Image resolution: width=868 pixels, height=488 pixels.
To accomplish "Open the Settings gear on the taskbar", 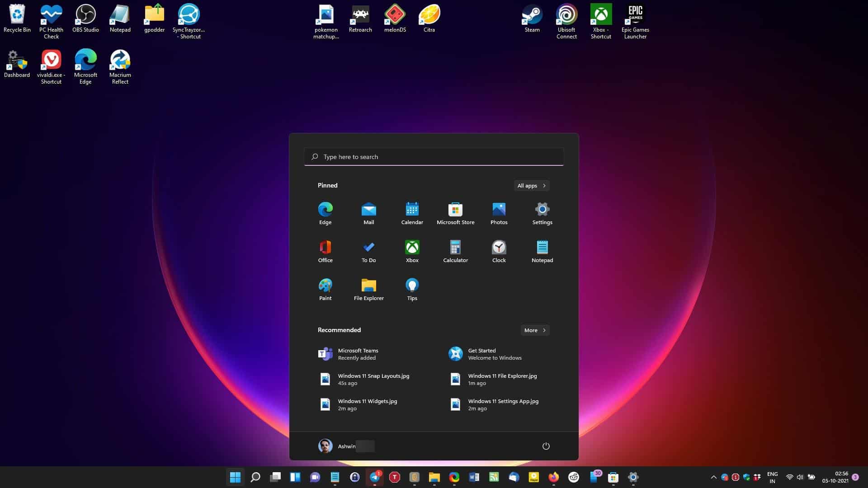I will click(x=633, y=477).
